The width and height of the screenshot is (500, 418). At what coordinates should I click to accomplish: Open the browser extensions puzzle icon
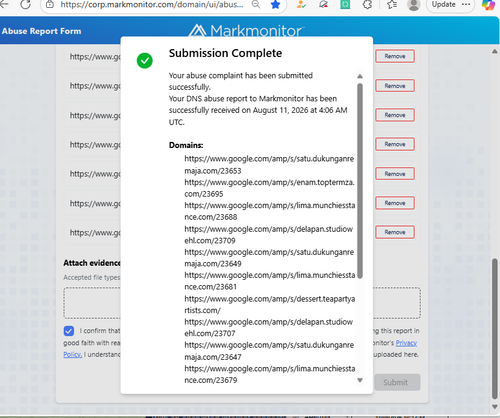[367, 5]
